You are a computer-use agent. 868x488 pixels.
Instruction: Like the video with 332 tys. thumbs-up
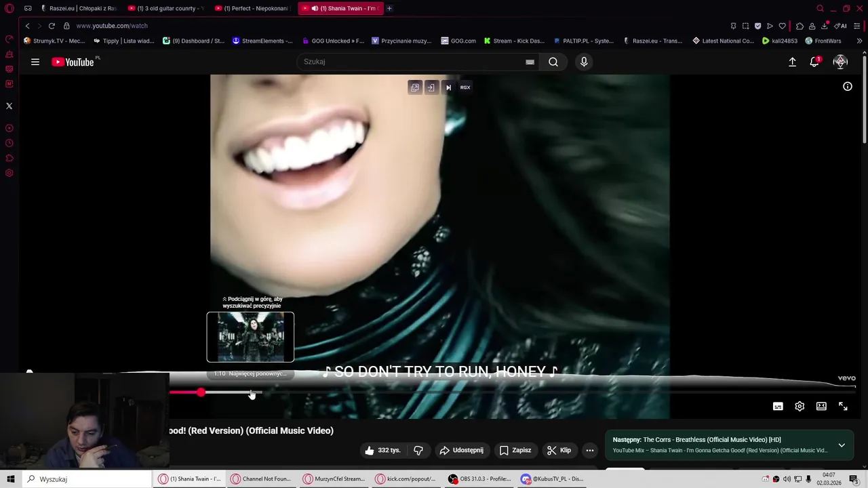pos(383,450)
